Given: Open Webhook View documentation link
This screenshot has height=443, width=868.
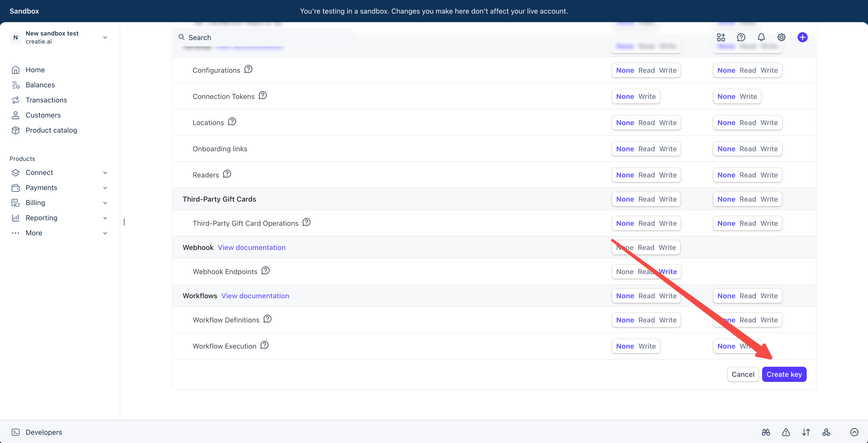Looking at the screenshot, I should coord(251,247).
